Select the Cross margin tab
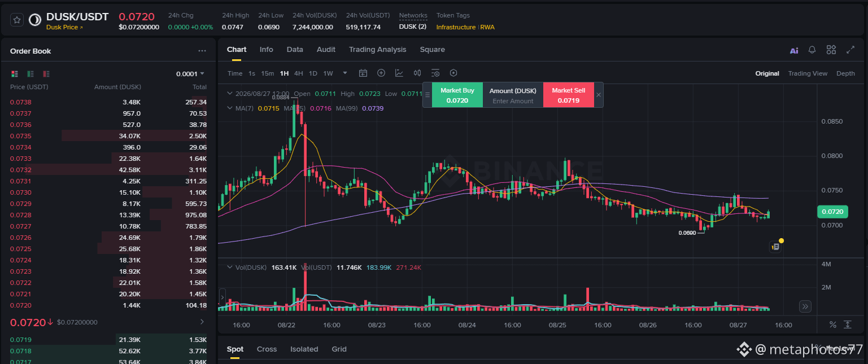868x364 pixels. tap(267, 349)
